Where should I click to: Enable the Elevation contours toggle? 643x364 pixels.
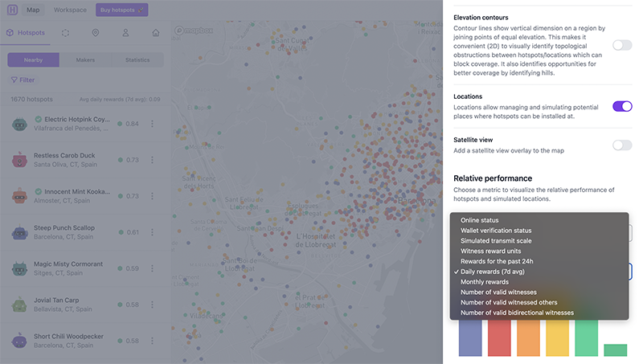[x=622, y=45]
